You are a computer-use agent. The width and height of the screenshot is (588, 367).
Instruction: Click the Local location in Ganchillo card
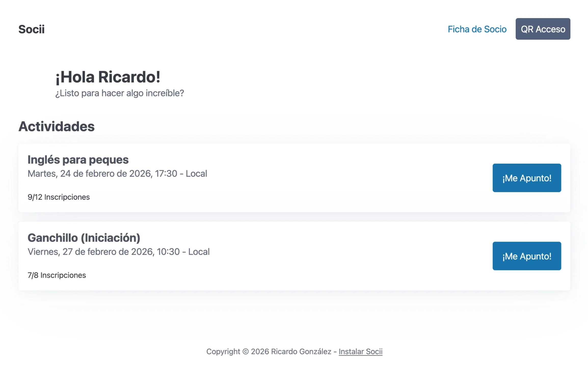click(x=199, y=252)
